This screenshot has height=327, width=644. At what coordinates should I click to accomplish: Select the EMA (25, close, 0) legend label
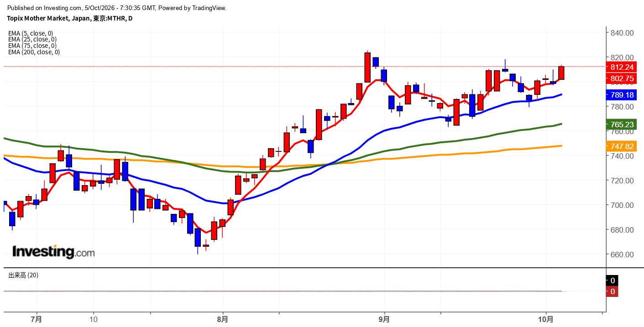click(x=32, y=39)
